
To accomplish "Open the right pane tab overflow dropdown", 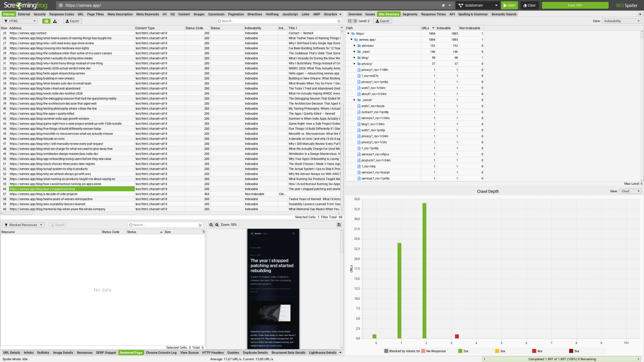I will click(640, 14).
